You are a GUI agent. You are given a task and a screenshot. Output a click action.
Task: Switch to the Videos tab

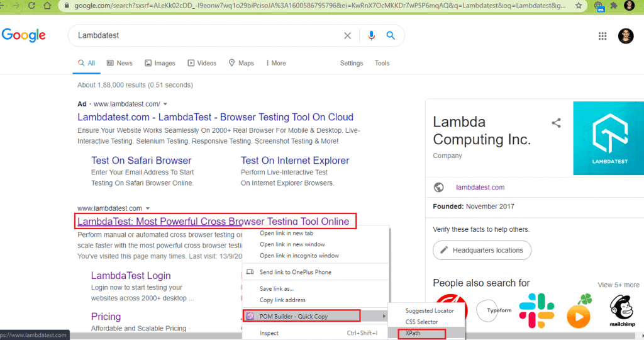(x=202, y=64)
